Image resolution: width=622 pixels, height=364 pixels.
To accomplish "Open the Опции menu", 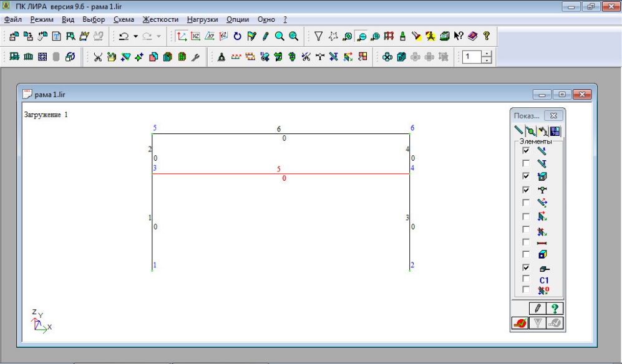I will point(238,19).
